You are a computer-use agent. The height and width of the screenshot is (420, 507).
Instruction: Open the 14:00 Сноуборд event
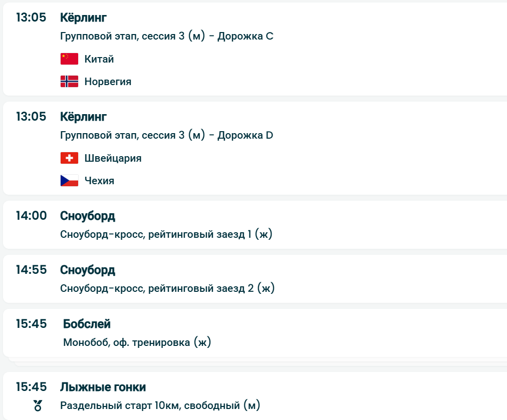pos(87,216)
